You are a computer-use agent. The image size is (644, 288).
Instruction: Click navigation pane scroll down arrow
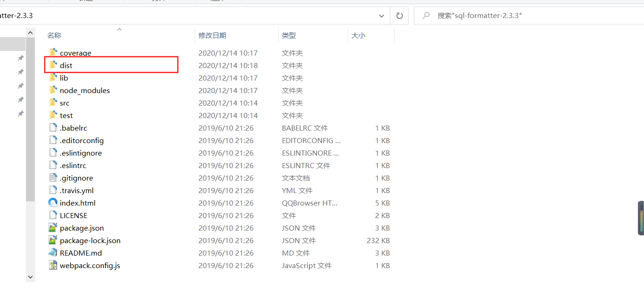click(31, 277)
